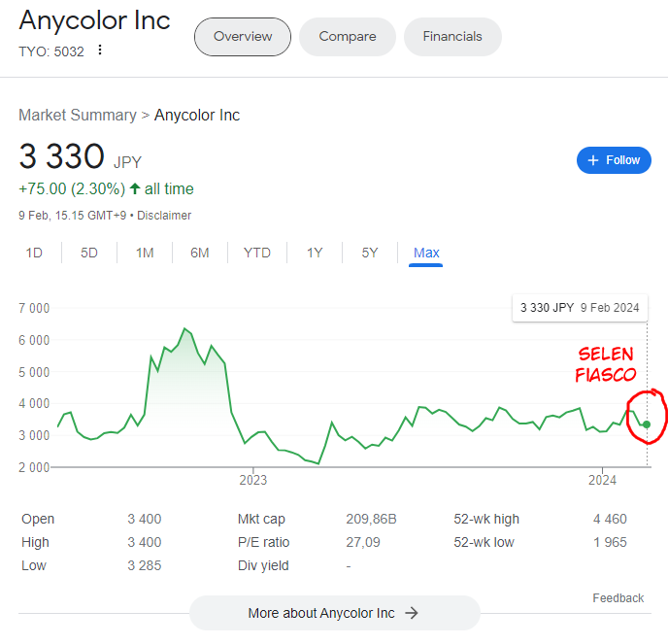Select the 1D time range
This screenshot has height=644, width=668.
pyautogui.click(x=34, y=253)
